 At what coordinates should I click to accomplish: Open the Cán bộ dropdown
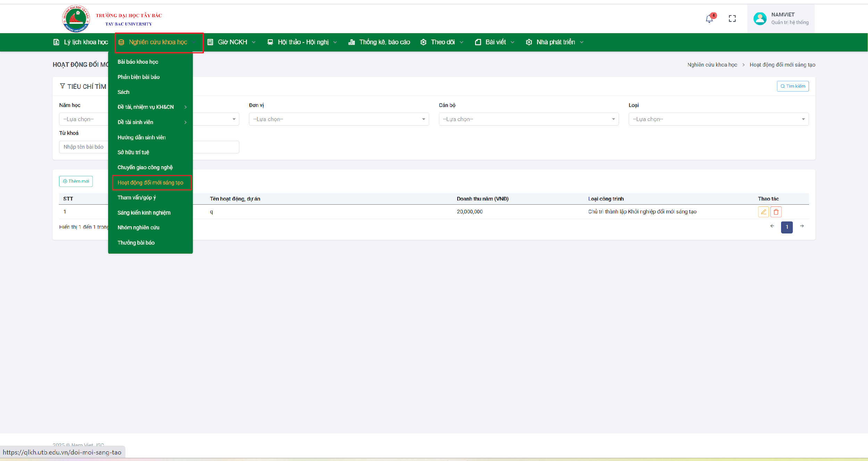528,119
